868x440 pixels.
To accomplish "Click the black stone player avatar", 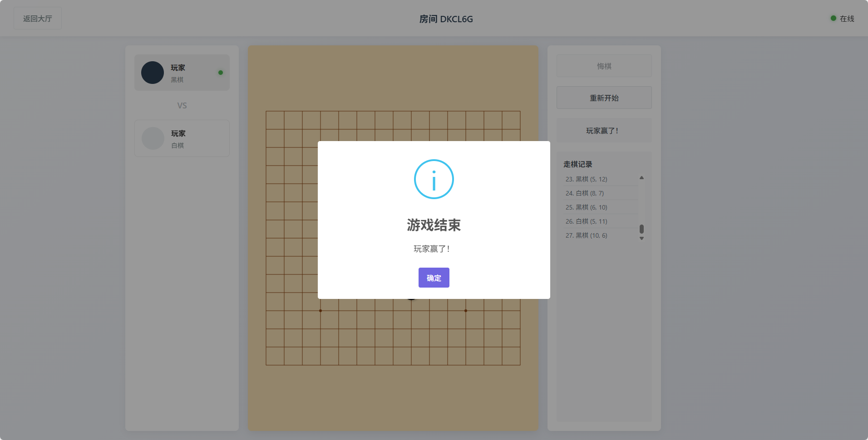I will click(153, 73).
